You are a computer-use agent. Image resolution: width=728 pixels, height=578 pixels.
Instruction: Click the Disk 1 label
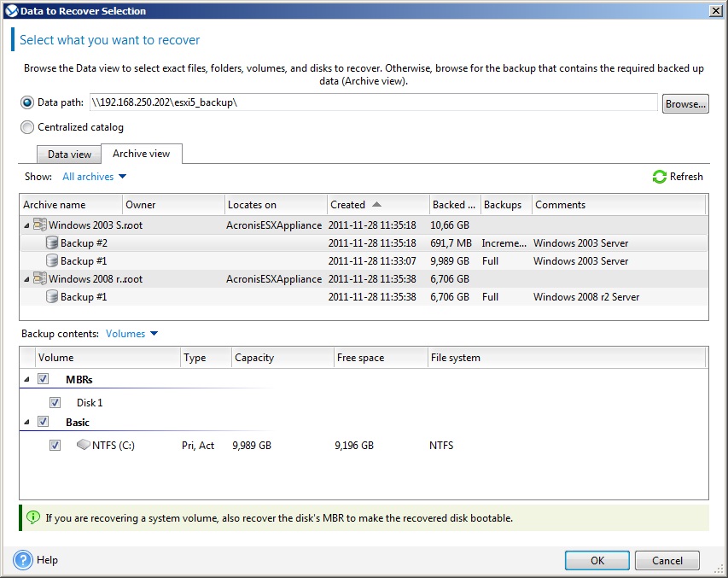(90, 402)
